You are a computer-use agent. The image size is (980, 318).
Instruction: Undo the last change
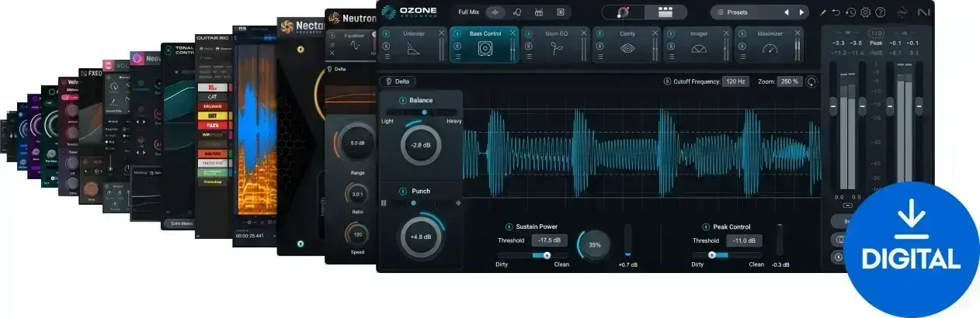(x=836, y=12)
